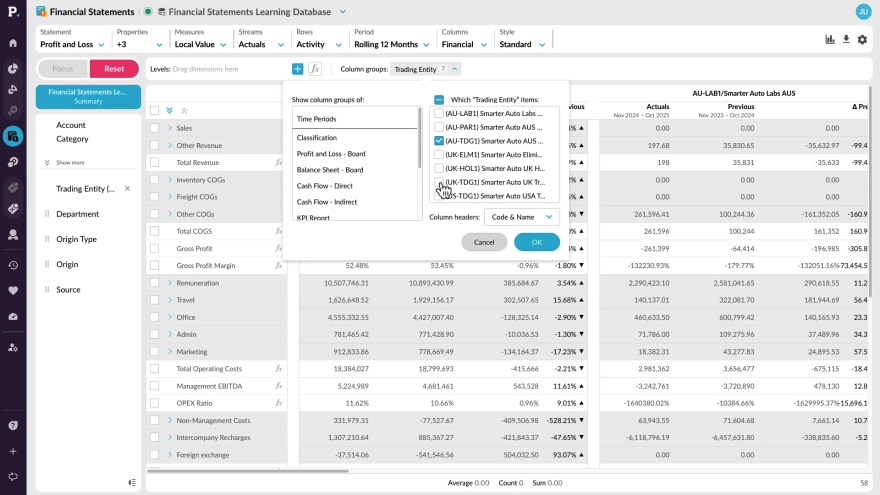Remove Trading Entity dimension with X icon
This screenshot has height=495, width=880.
coord(127,189)
